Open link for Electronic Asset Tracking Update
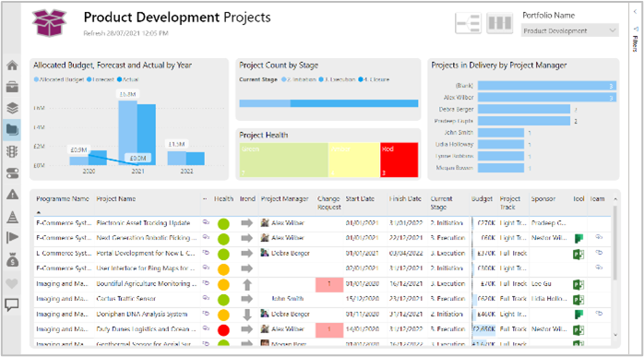 click(206, 222)
